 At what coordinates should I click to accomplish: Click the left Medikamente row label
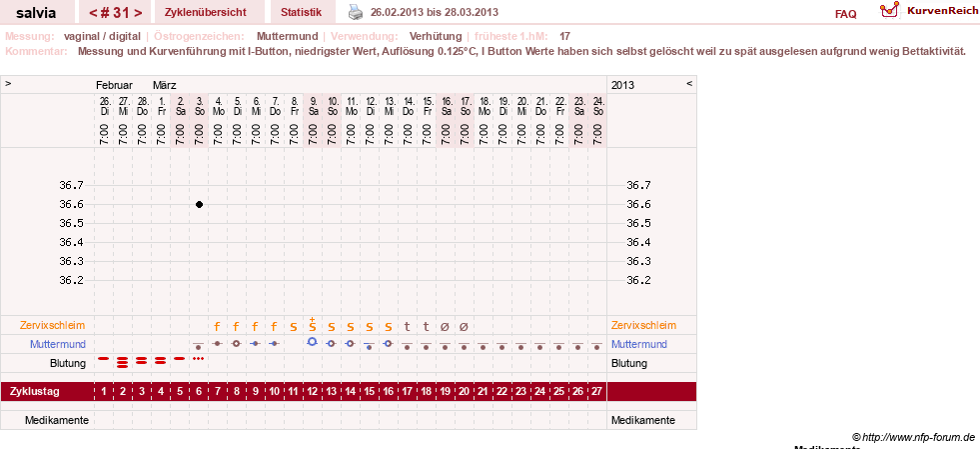coord(57,420)
